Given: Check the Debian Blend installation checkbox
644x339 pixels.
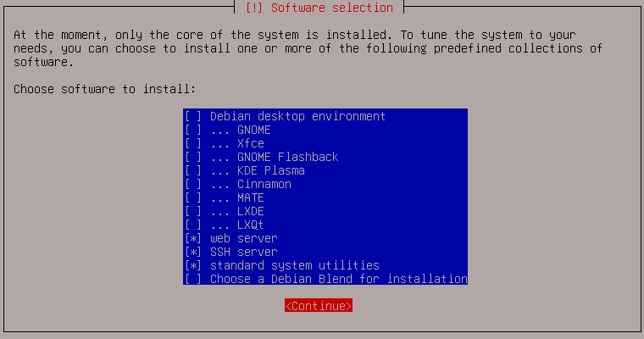Looking at the screenshot, I should tap(193, 279).
